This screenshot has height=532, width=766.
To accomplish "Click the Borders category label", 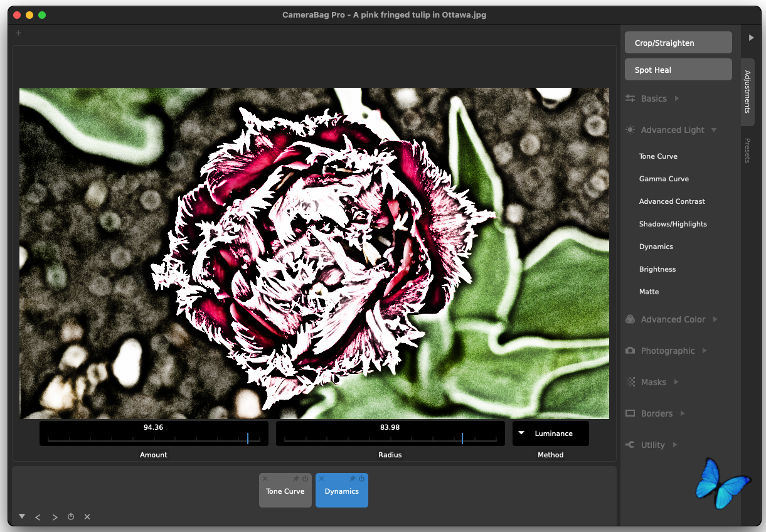I will point(657,413).
